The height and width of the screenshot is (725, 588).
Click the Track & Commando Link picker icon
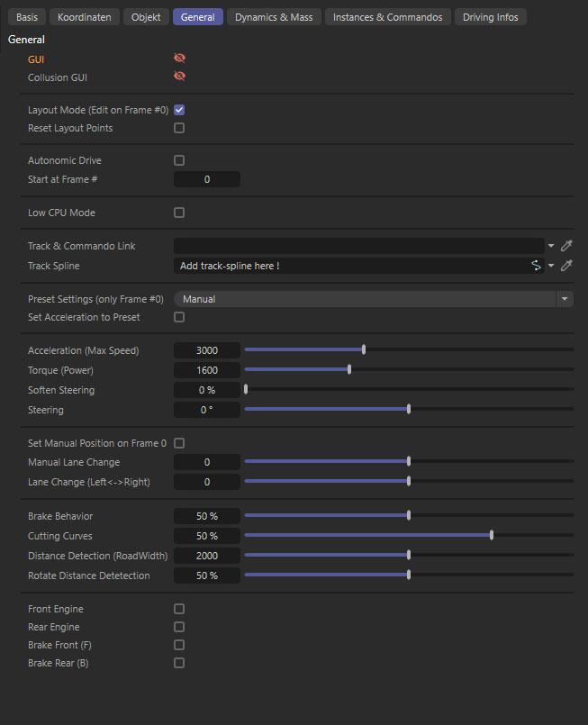pos(566,246)
